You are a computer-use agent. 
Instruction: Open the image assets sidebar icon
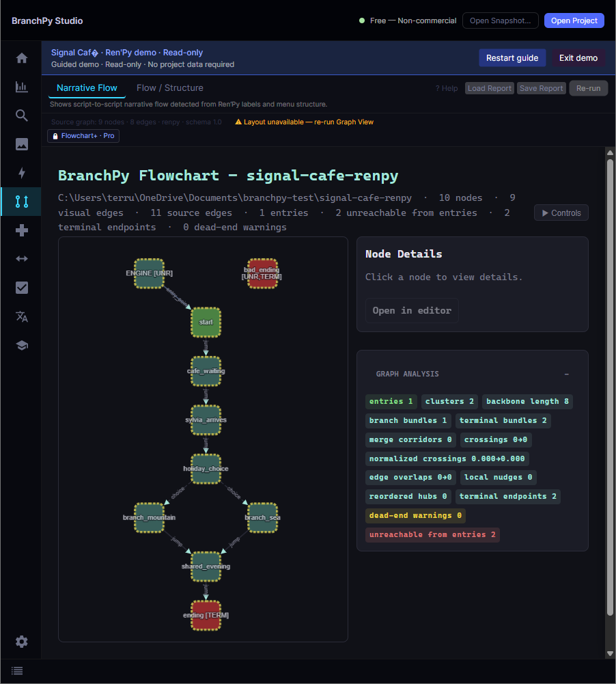[21, 144]
